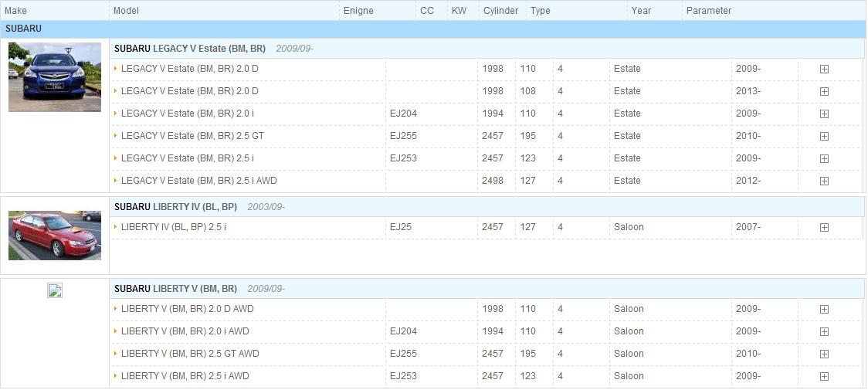
Task: Open LIBERTY IV (BL, BP) 2.5 i link
Action: coord(174,226)
